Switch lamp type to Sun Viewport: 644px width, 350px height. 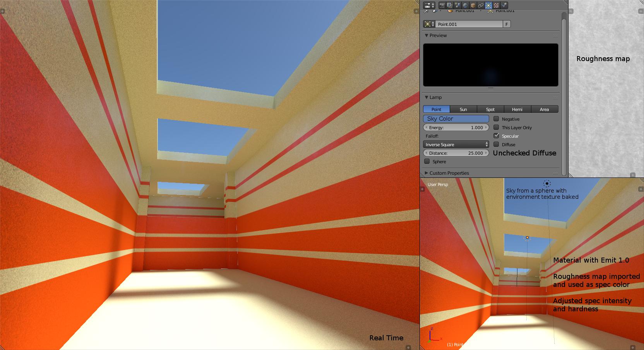click(463, 109)
